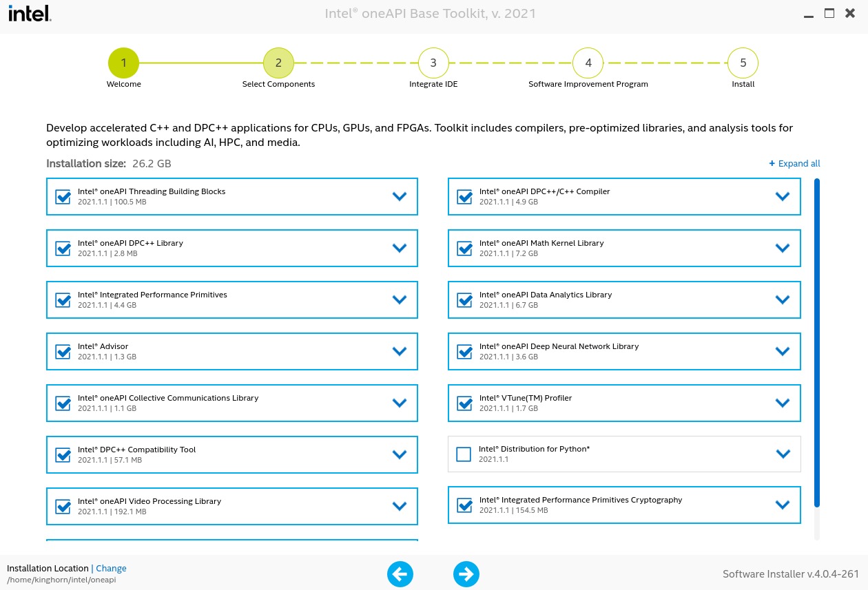Viewport: 868px width, 590px height.
Task: Expand oneAPI Math Kernel Library details
Action: coord(782,248)
